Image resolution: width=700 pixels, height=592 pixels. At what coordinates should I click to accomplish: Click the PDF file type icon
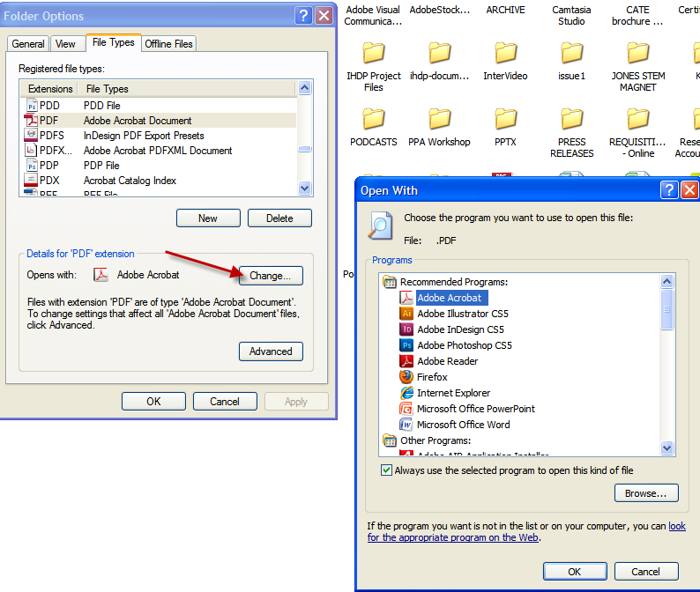[x=31, y=120]
